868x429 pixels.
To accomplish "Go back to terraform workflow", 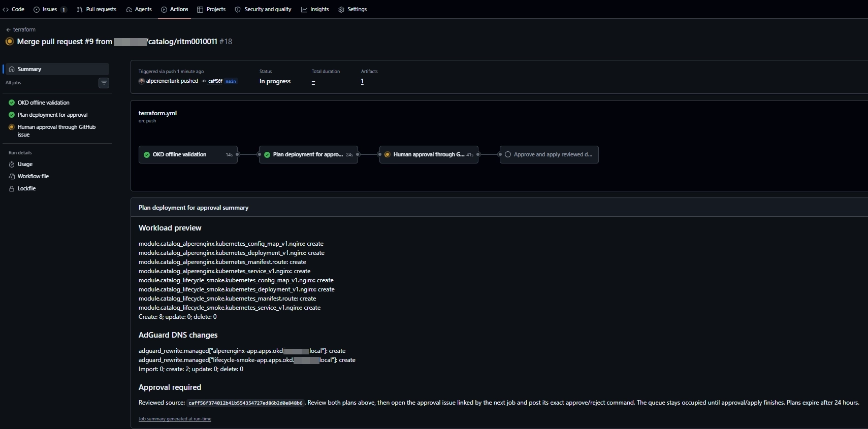I will [x=21, y=29].
